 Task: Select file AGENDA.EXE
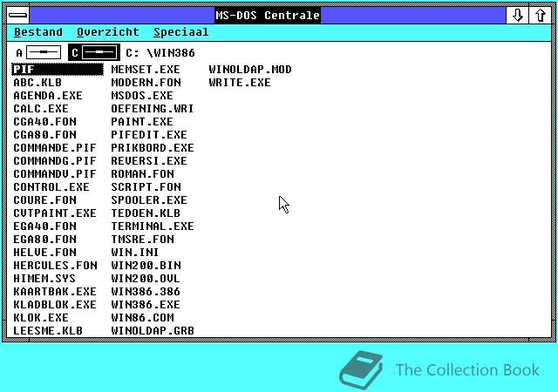(x=48, y=96)
